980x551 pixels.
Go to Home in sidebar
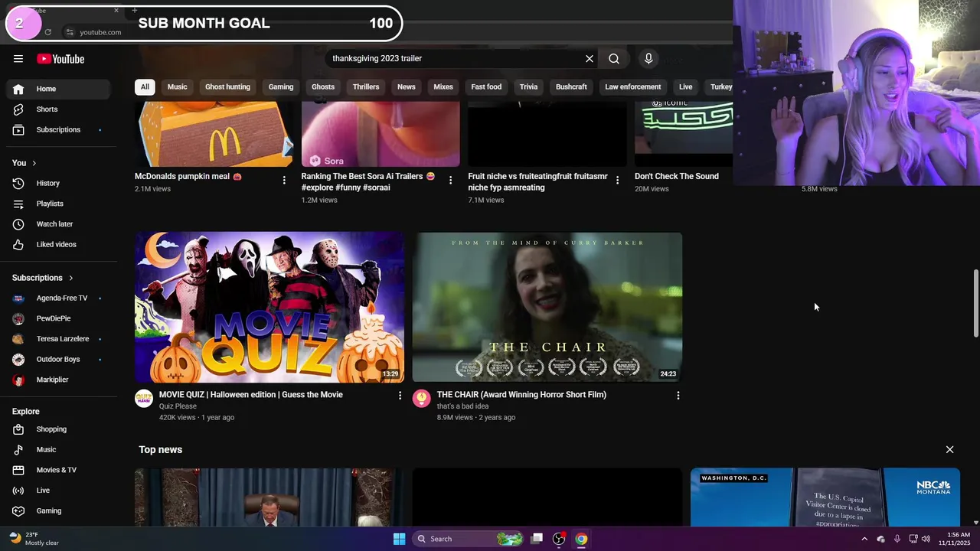pos(58,89)
